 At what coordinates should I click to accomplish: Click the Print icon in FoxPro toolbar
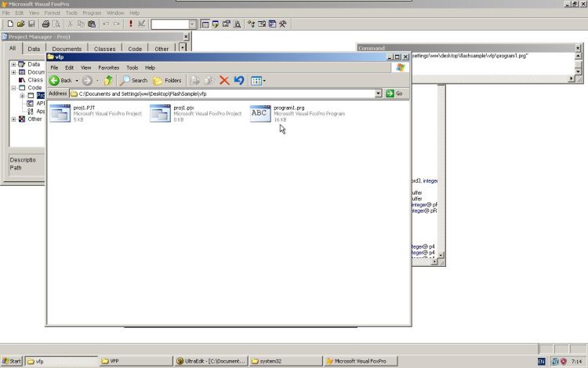(45, 24)
